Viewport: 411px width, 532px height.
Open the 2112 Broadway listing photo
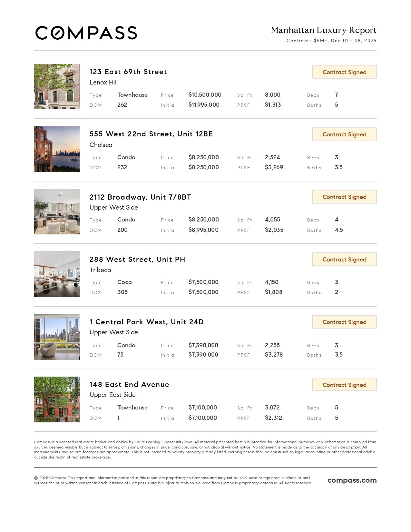(57, 212)
